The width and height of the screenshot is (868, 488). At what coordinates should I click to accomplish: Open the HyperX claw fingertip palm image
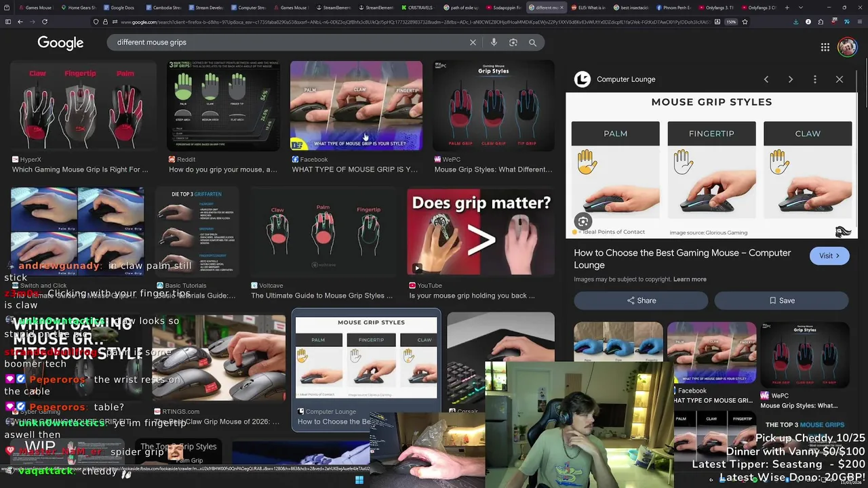point(83,106)
